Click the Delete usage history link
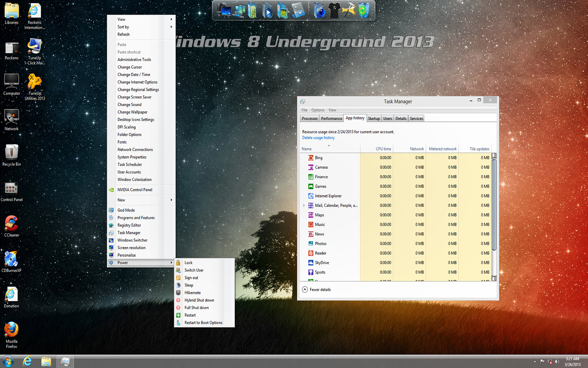Screen dimensions: 588x368 coord(318,138)
